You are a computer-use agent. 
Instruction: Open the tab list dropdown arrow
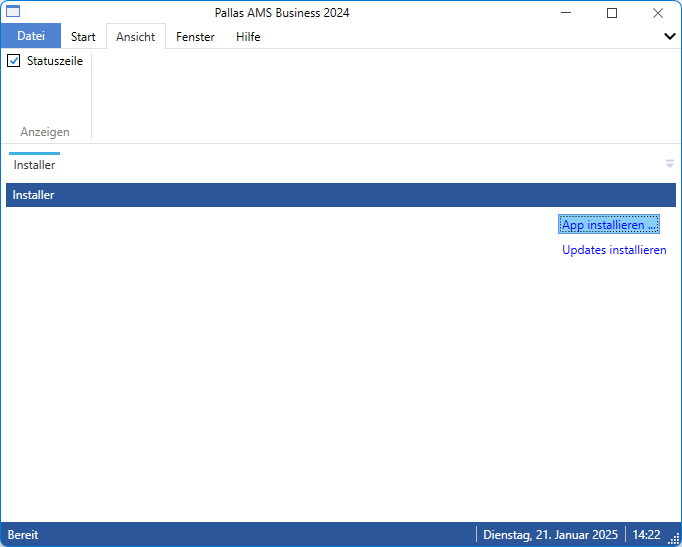[x=670, y=164]
